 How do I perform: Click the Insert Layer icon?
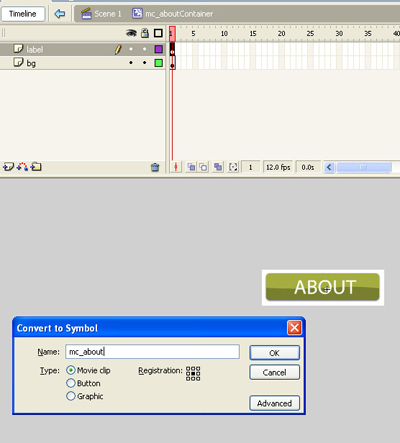point(8,167)
